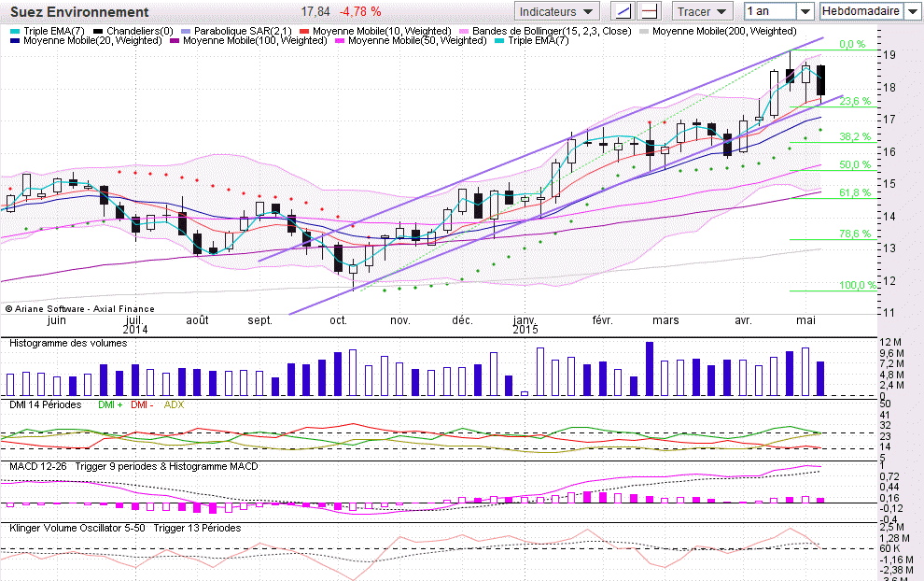
Task: Open the Tracer dropdown menu
Action: 702,11
